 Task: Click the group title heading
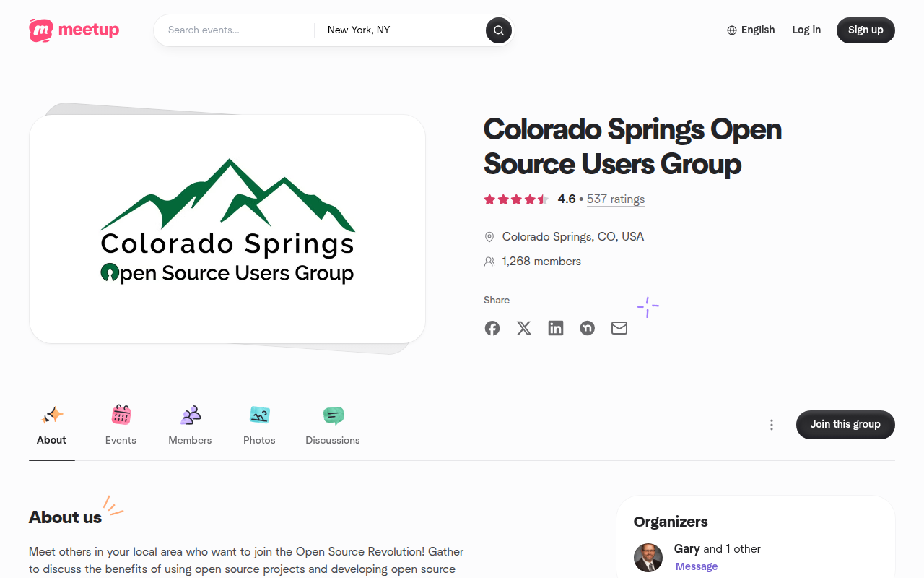[x=632, y=147]
